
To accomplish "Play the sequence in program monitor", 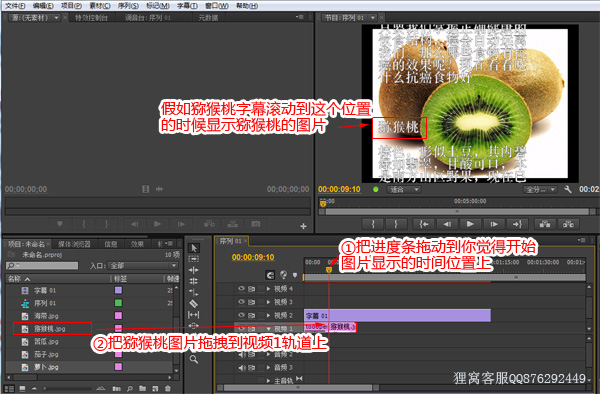I will pyautogui.click(x=470, y=224).
